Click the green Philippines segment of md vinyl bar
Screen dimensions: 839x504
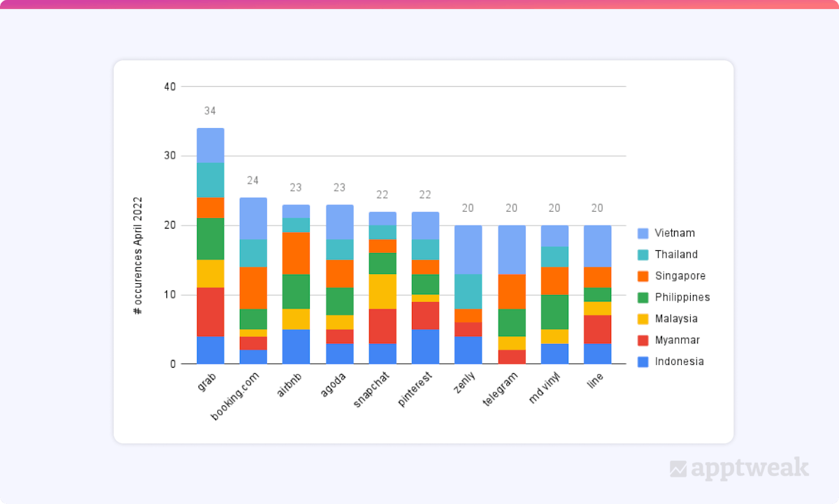click(554, 312)
